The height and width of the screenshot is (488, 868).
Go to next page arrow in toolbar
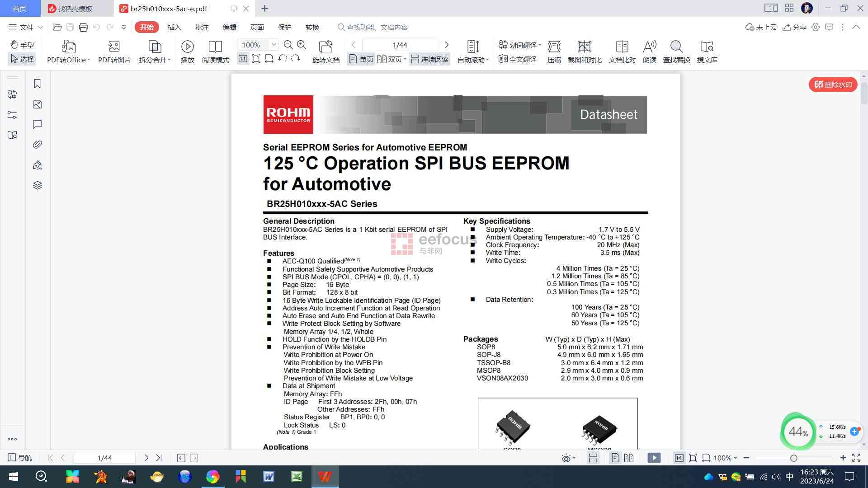[447, 45]
